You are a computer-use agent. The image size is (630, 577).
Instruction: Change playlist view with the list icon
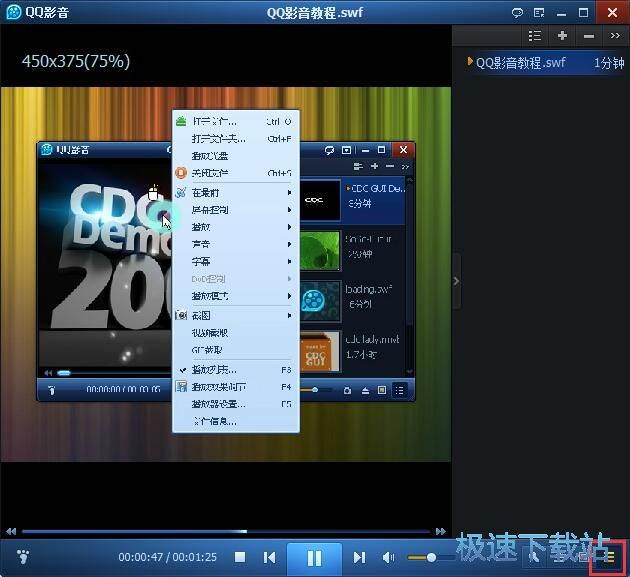(535, 35)
